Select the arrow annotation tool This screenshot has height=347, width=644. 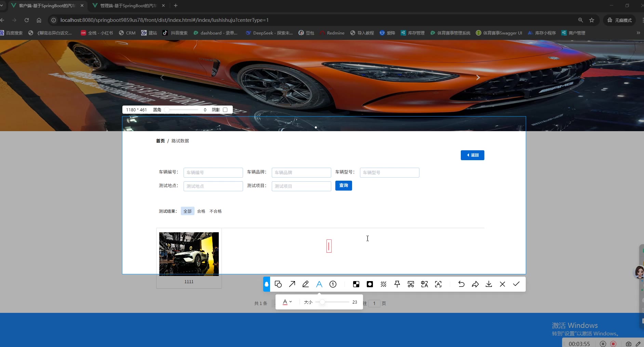(x=292, y=284)
